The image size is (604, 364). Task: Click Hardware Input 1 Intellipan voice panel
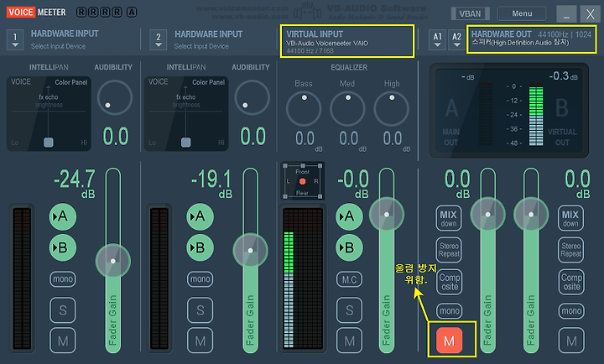pos(49,113)
